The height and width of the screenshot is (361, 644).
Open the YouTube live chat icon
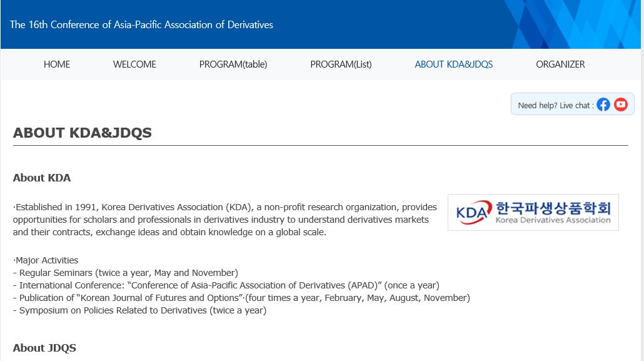tap(621, 104)
